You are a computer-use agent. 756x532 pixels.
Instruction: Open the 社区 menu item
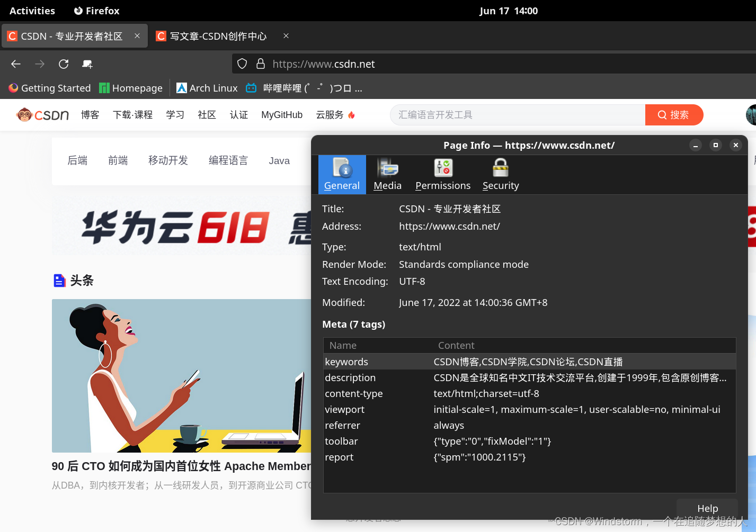[x=207, y=115]
